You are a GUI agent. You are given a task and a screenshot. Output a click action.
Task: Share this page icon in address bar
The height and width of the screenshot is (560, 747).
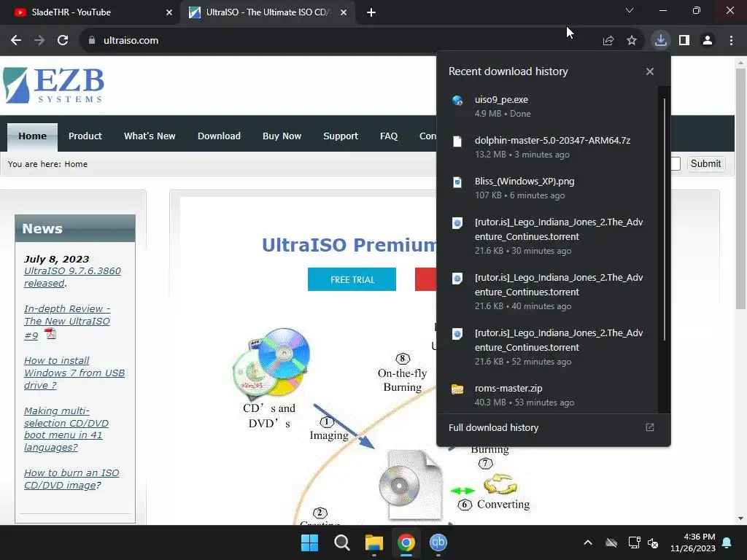[608, 41]
